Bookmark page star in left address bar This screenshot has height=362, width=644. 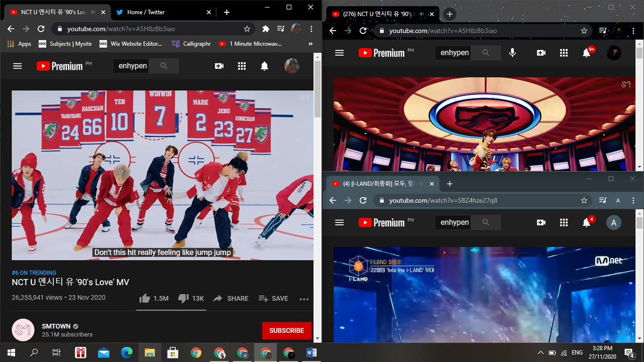coord(247,29)
